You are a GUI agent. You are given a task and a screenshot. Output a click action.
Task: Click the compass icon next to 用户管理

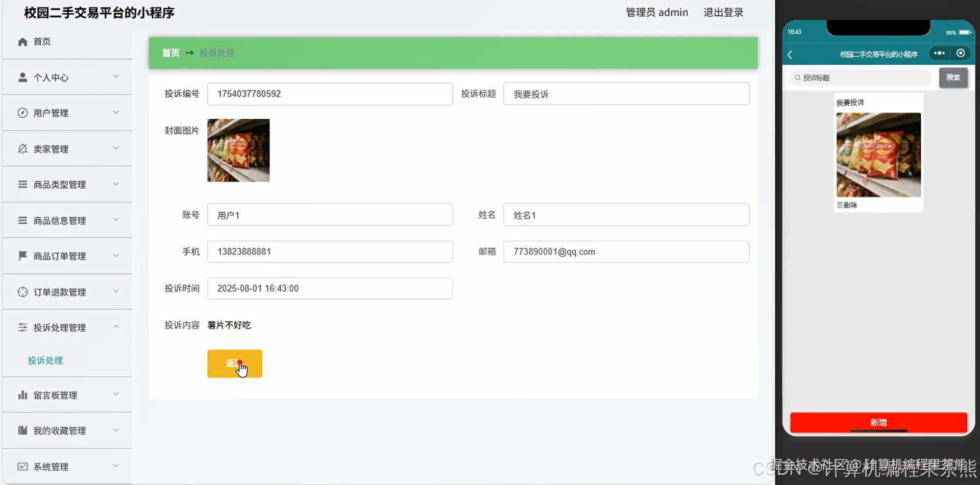tap(22, 113)
